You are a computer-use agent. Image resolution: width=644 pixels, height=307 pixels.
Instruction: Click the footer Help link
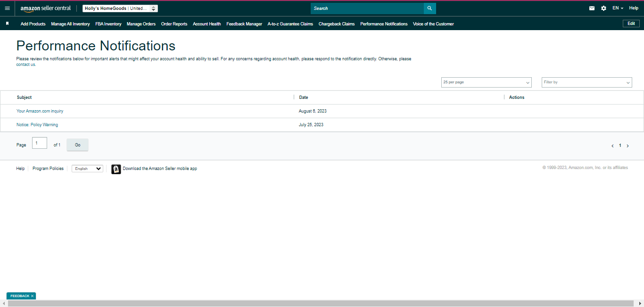tap(20, 169)
